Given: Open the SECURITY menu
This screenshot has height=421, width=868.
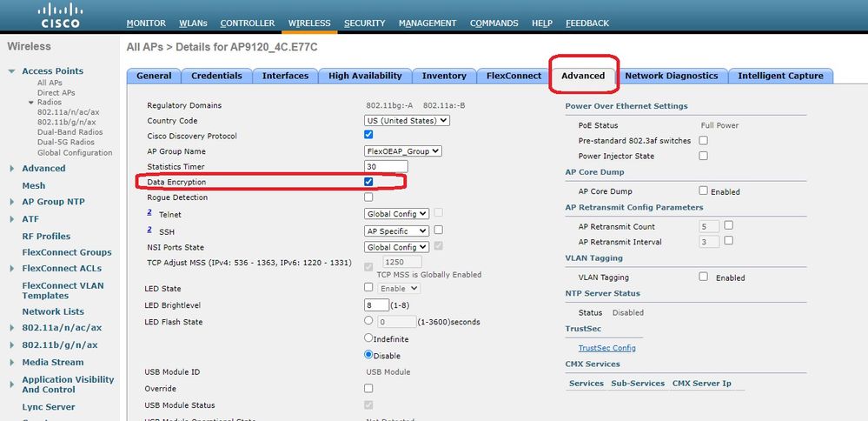Looking at the screenshot, I should pyautogui.click(x=364, y=23).
